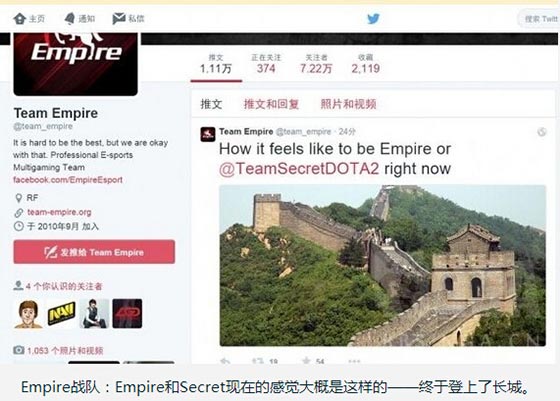Screen dimensions: 560x401
Task: Click the Twitter bird logo
Action: click(374, 19)
